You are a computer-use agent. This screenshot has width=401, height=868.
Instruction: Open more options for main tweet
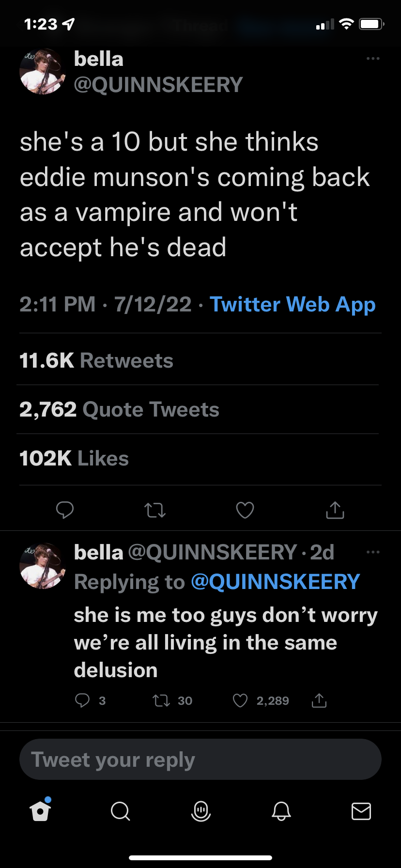point(373,59)
